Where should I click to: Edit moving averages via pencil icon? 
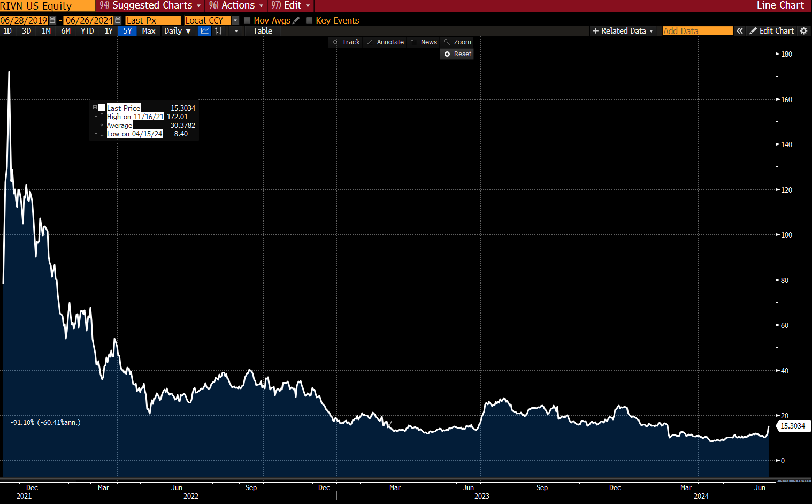click(296, 20)
